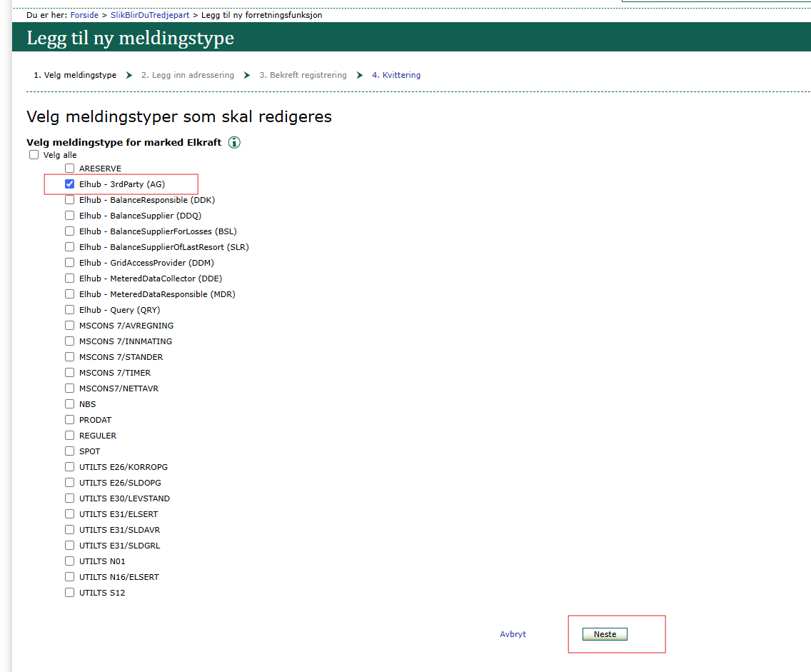Select UTILTS E31/SLDGRL checkbox

pyautogui.click(x=70, y=546)
